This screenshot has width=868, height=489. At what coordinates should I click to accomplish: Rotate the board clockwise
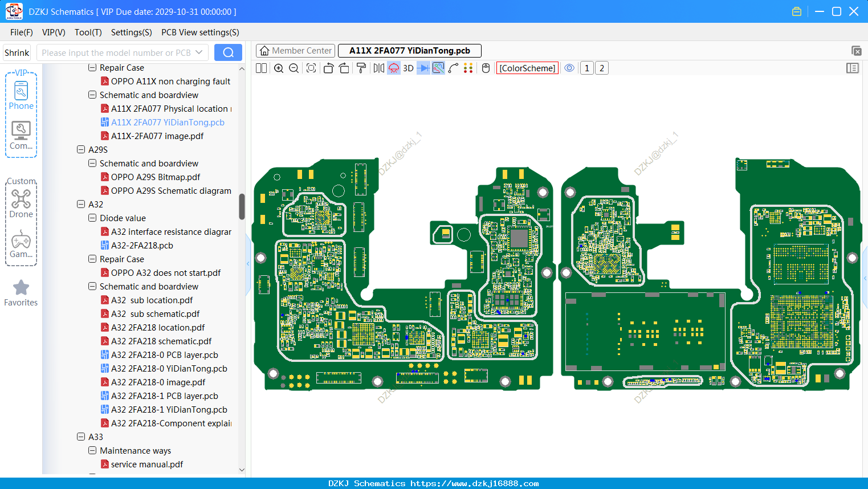pyautogui.click(x=344, y=68)
